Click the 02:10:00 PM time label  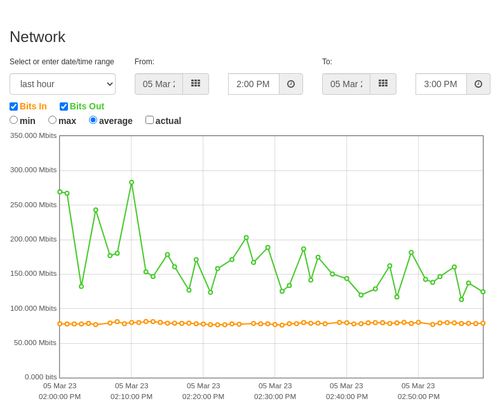pos(131,397)
